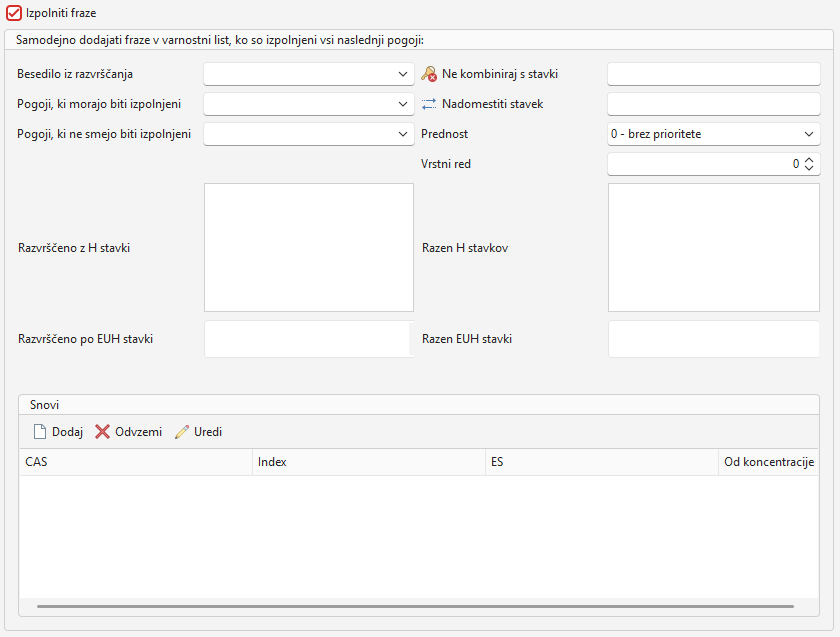The image size is (840, 637).
Task: Open Pogoji, ki ne smejo biti izpolnjeni dropdown
Action: click(309, 134)
